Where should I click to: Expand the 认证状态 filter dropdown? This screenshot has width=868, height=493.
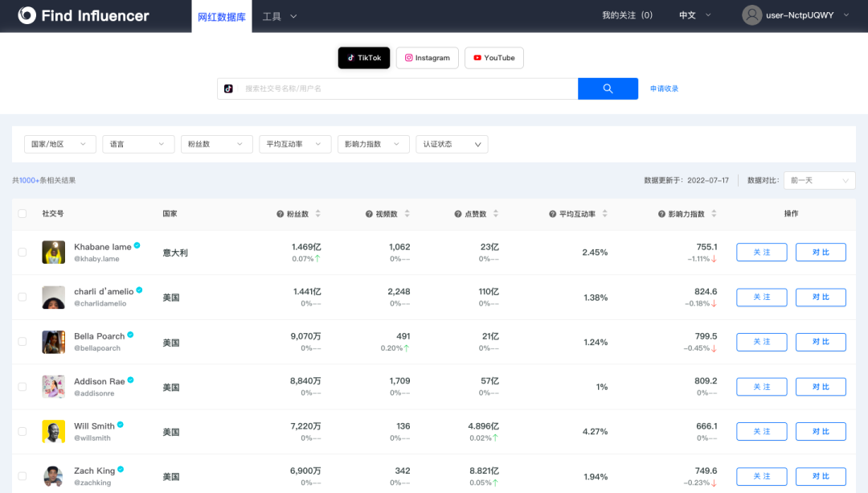pos(452,144)
